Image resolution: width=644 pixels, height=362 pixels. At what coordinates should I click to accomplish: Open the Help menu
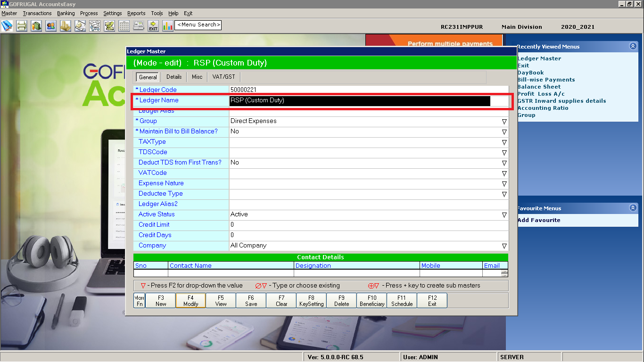[173, 13]
